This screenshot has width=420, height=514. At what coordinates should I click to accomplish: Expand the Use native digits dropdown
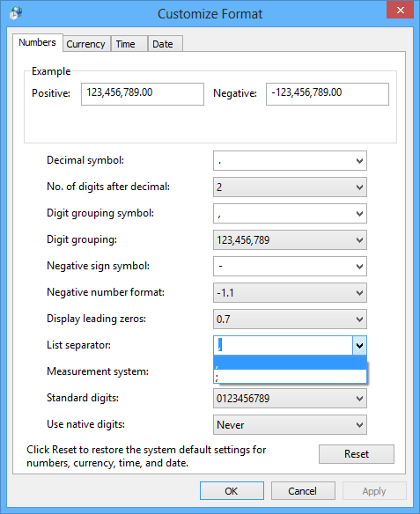pos(290,425)
